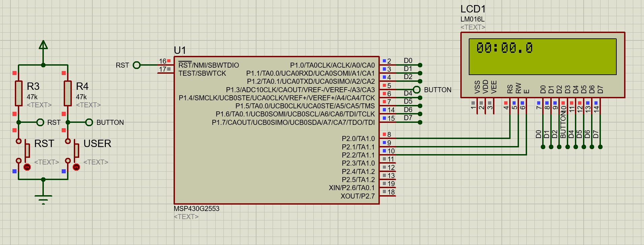Image resolution: width=644 pixels, height=245 pixels.
Task: Click the VDD pin name on LCD1
Action: tap(486, 86)
